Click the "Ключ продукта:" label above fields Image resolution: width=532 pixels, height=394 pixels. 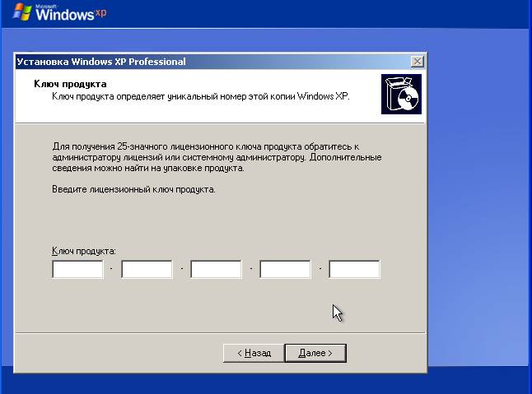(x=84, y=250)
